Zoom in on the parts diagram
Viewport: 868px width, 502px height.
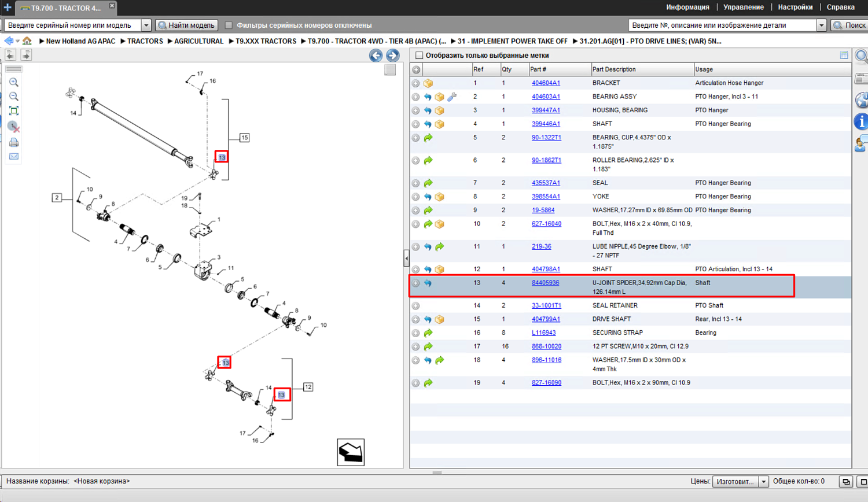(14, 83)
